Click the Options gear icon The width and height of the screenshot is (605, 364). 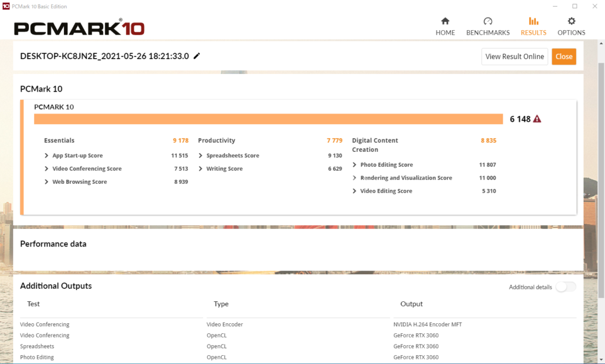(x=571, y=21)
